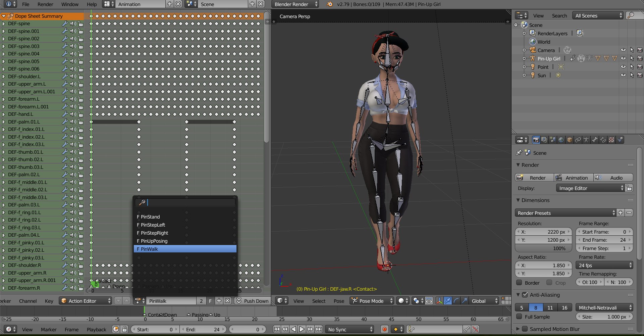
Task: Click the translate manipulator arrow icon
Action: 448,301
